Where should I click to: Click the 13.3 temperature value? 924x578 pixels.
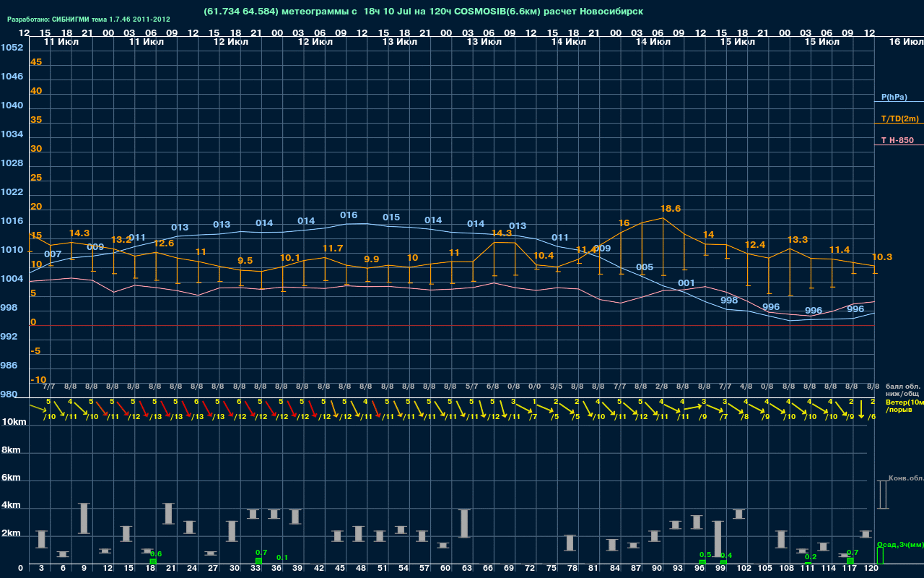(798, 240)
